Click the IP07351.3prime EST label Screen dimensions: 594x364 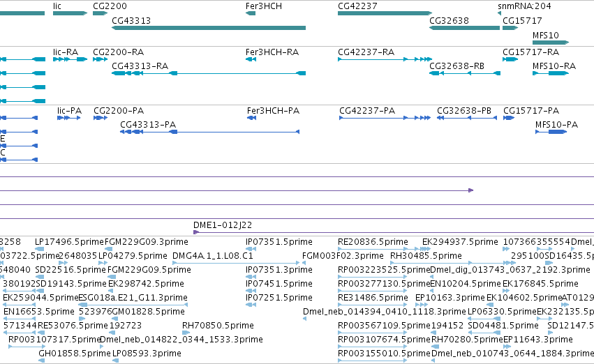coord(279,269)
